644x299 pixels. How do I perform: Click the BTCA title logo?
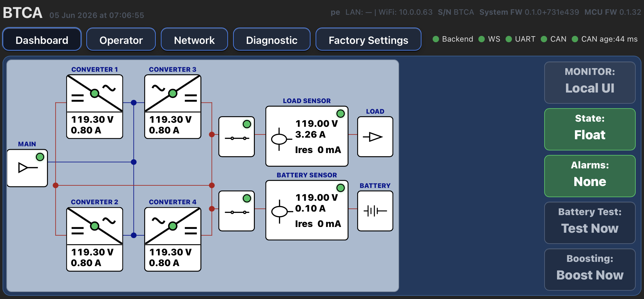[x=23, y=13]
